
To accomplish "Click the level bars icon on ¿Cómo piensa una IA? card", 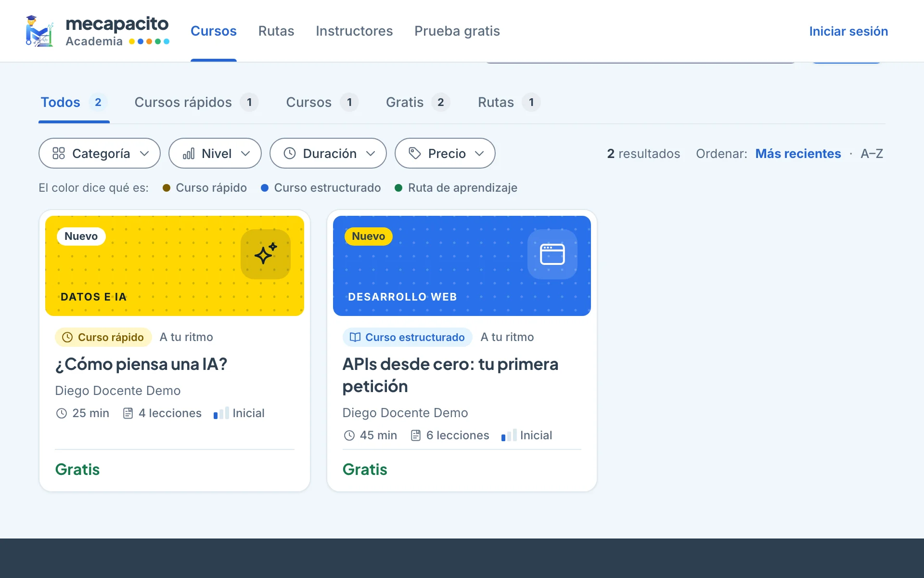I will [221, 413].
